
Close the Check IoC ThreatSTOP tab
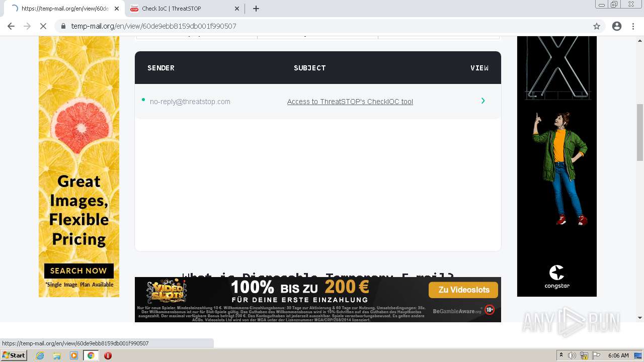coord(237,9)
